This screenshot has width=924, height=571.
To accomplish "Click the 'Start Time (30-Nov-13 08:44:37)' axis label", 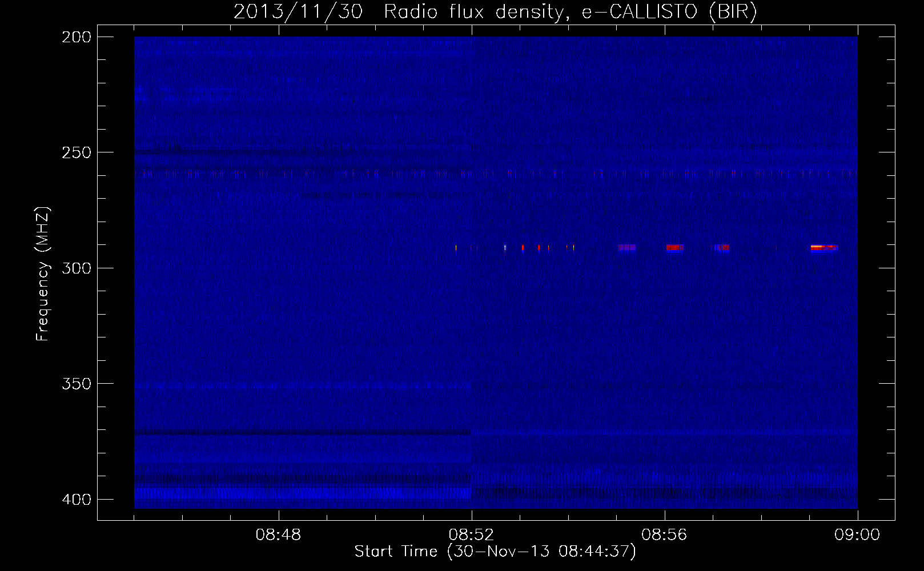I will coord(495,552).
